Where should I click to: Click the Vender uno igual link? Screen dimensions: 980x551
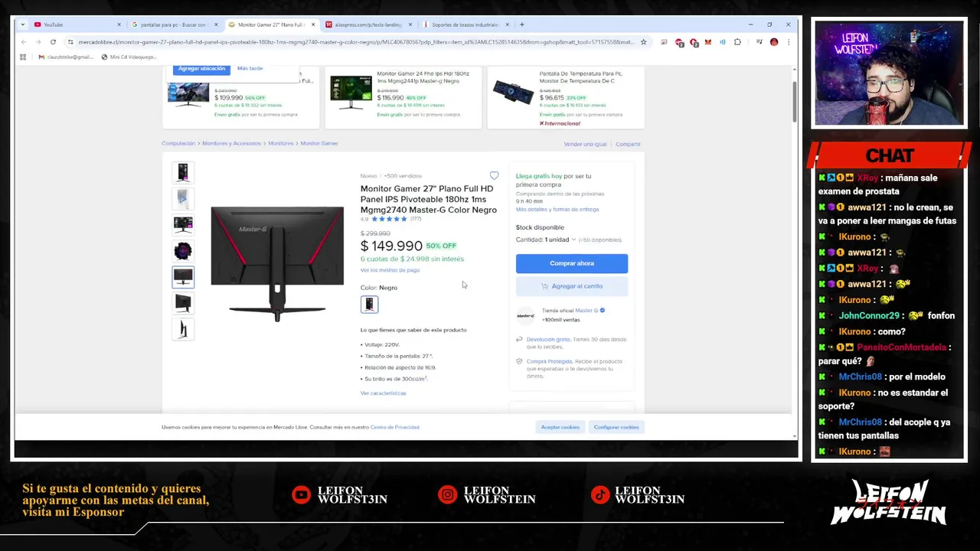(x=585, y=144)
